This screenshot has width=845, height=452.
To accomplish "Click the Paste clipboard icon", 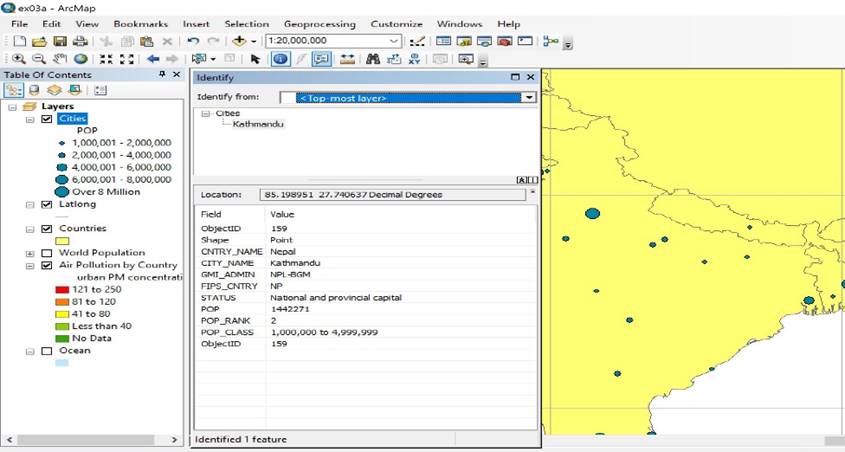I will click(147, 41).
